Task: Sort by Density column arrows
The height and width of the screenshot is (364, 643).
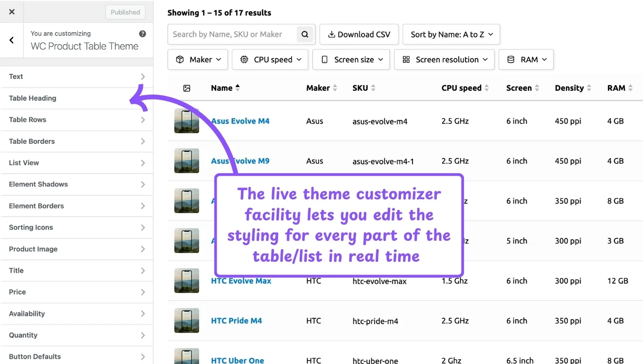Action: coord(589,88)
